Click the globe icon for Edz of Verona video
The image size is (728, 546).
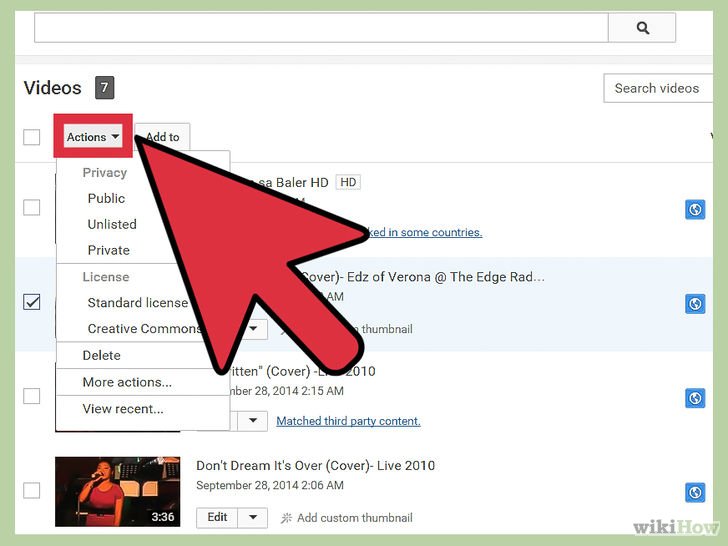click(695, 304)
